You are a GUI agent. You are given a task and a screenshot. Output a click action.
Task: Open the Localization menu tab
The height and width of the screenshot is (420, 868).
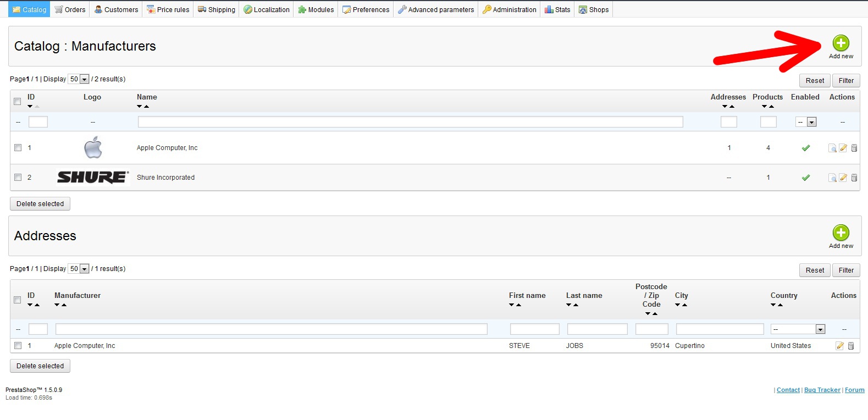click(267, 9)
